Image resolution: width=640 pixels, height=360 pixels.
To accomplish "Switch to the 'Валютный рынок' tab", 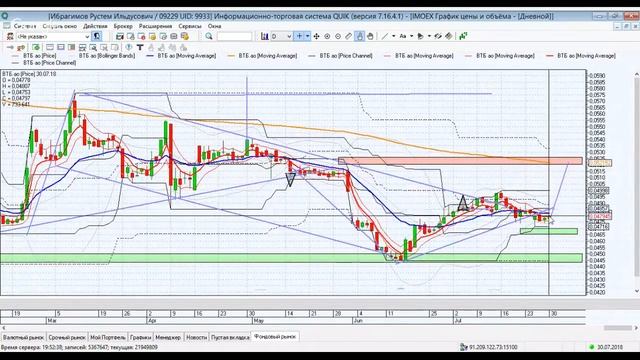I will tap(23, 338).
